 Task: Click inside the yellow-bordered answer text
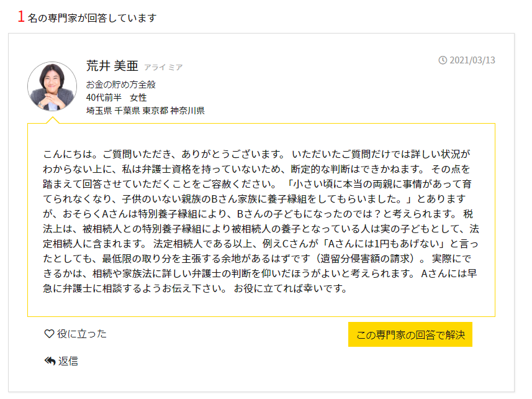[x=261, y=221]
